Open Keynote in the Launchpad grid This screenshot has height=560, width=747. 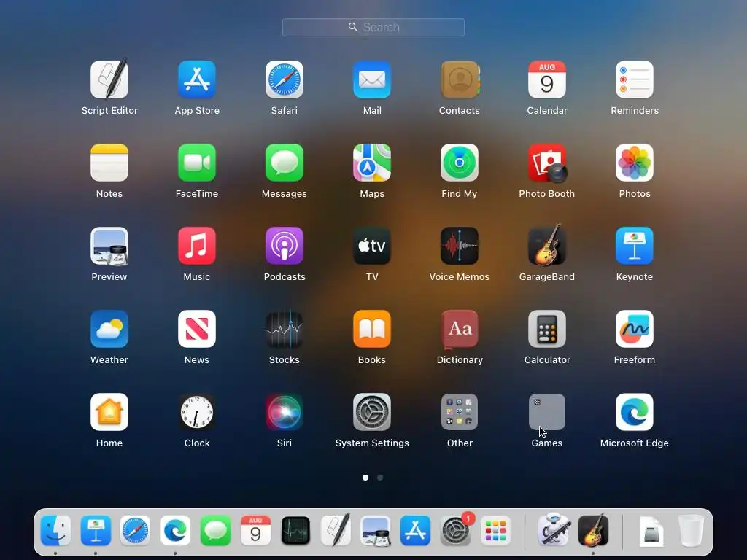[635, 246]
